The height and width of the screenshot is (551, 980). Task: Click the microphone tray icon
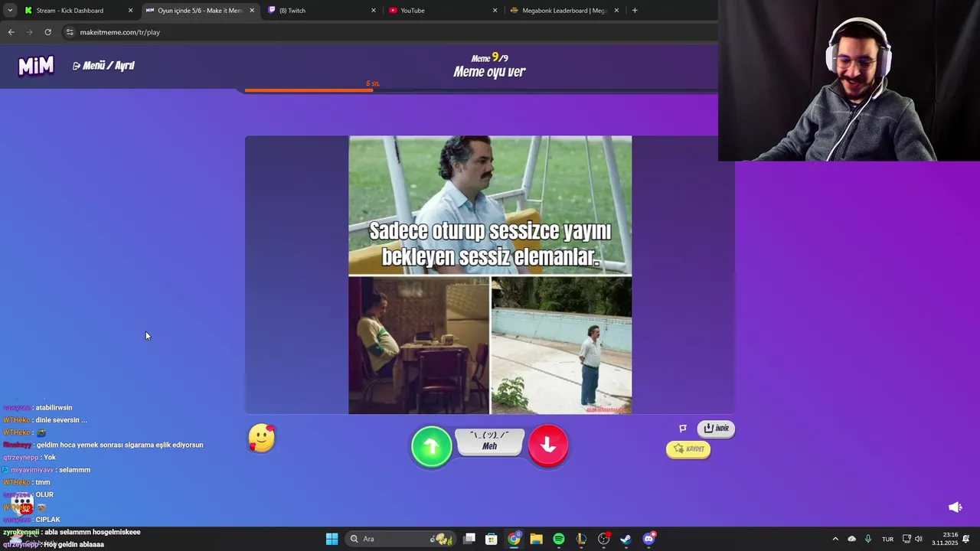pos(868,539)
